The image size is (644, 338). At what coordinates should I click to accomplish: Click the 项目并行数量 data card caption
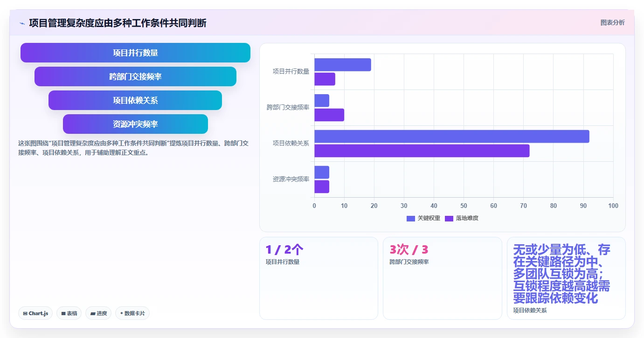(x=283, y=262)
